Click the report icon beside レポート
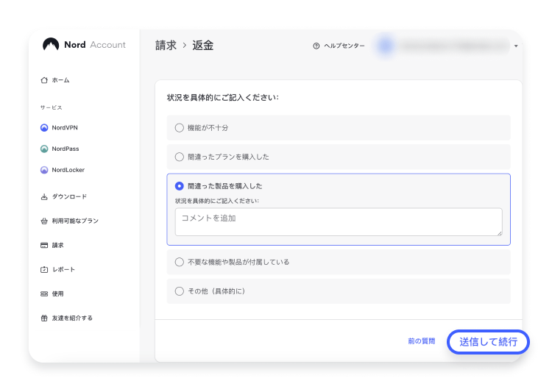The width and height of the screenshot is (552, 392). pyautogui.click(x=44, y=269)
